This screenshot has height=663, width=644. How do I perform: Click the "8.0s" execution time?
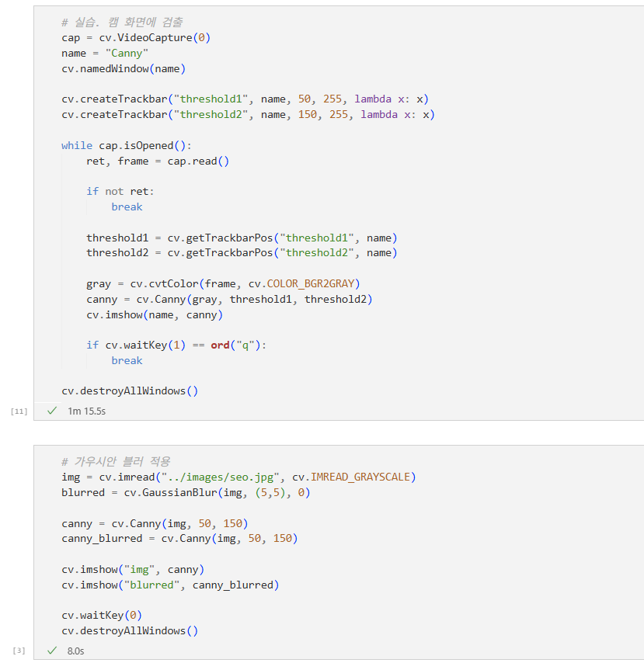pos(75,651)
